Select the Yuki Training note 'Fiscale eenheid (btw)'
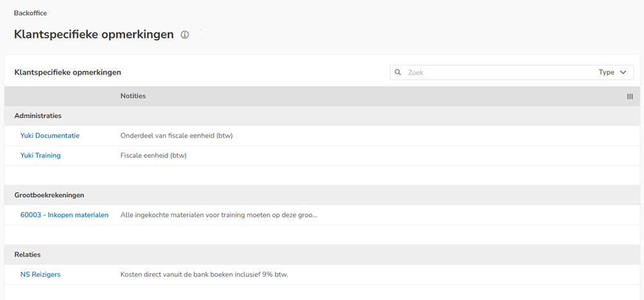The height and width of the screenshot is (300, 644). point(153,155)
